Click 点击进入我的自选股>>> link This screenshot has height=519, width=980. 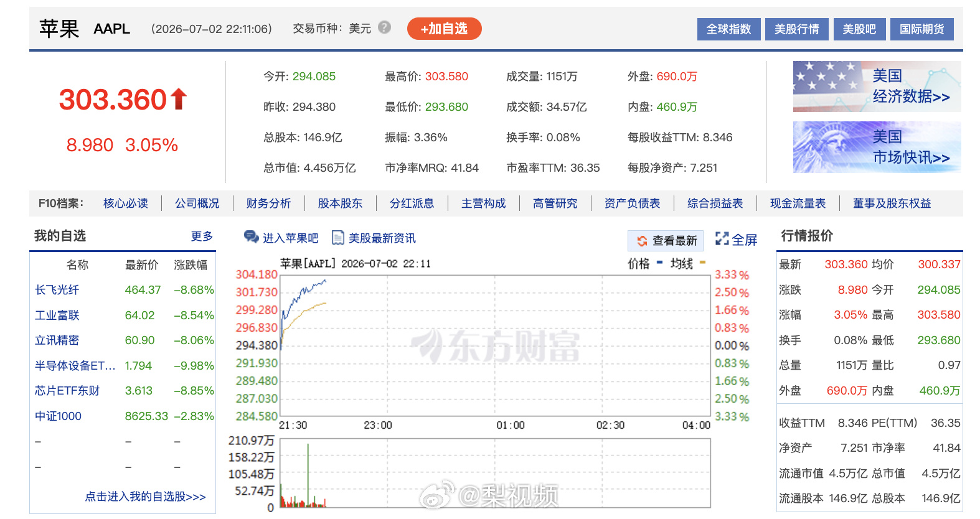point(146,497)
